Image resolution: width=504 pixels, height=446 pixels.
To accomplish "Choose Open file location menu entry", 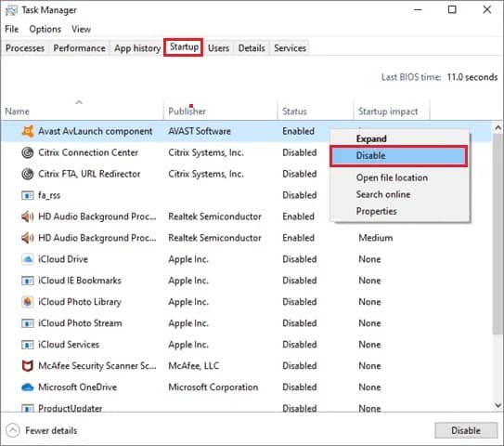I will 392,177.
